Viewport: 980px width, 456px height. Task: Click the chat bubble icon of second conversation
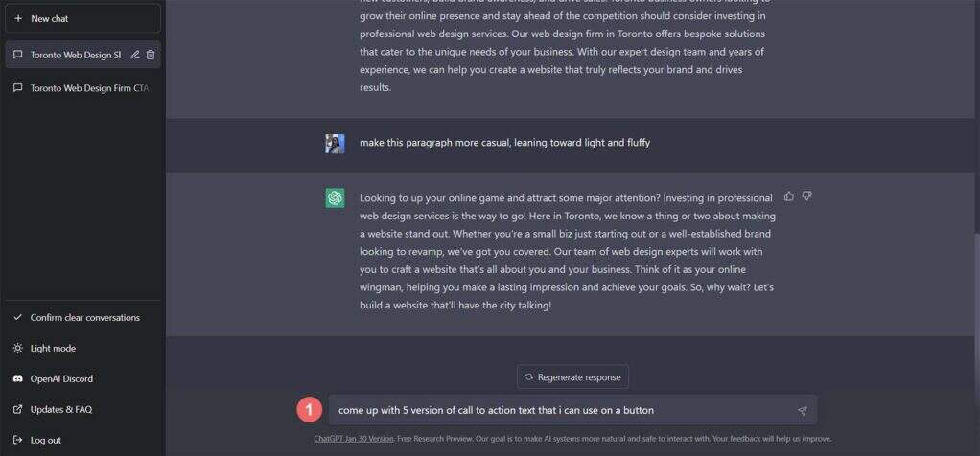tap(18, 87)
